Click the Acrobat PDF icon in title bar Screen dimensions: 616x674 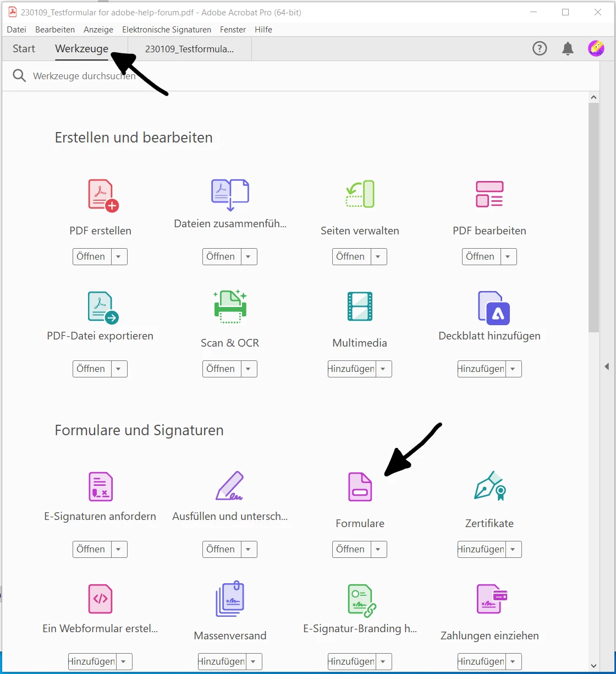tap(12, 12)
